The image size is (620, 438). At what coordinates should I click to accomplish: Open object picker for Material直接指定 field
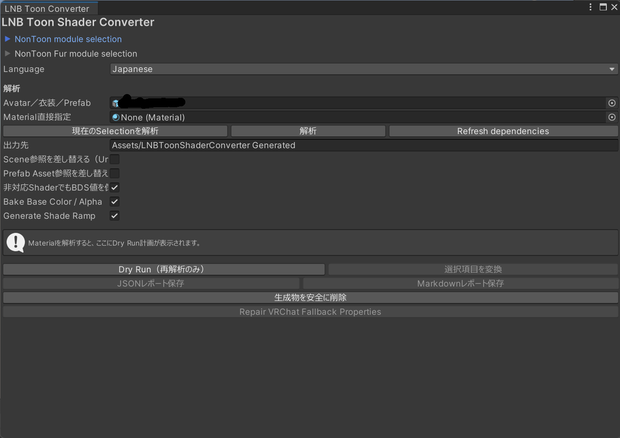[612, 117]
